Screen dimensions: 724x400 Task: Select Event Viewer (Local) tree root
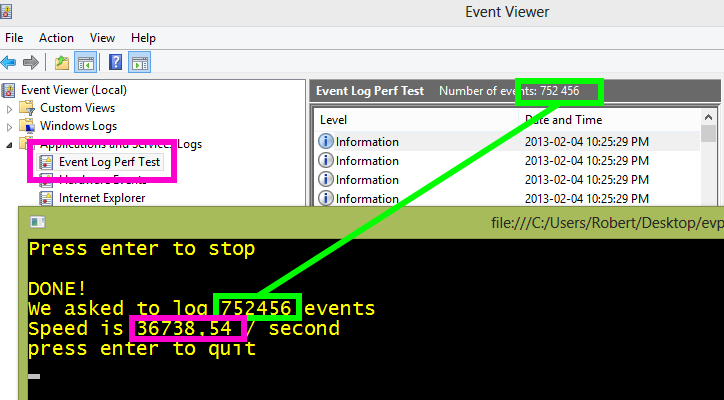click(x=74, y=90)
